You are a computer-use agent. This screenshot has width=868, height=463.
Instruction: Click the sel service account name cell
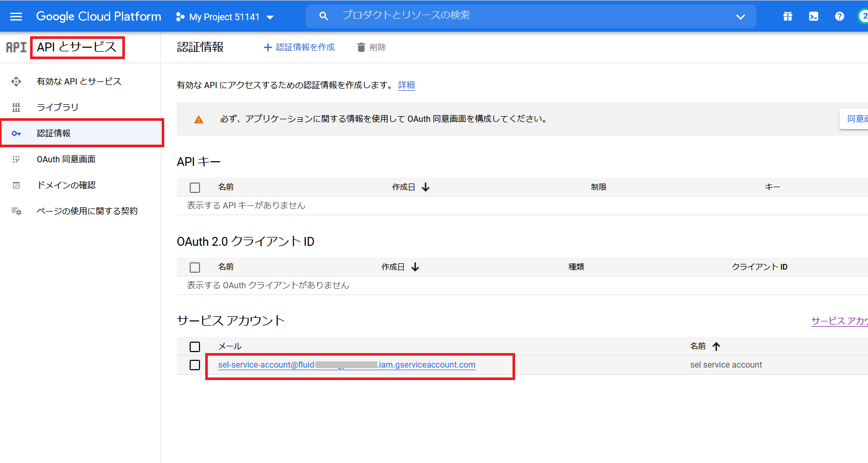click(x=726, y=365)
